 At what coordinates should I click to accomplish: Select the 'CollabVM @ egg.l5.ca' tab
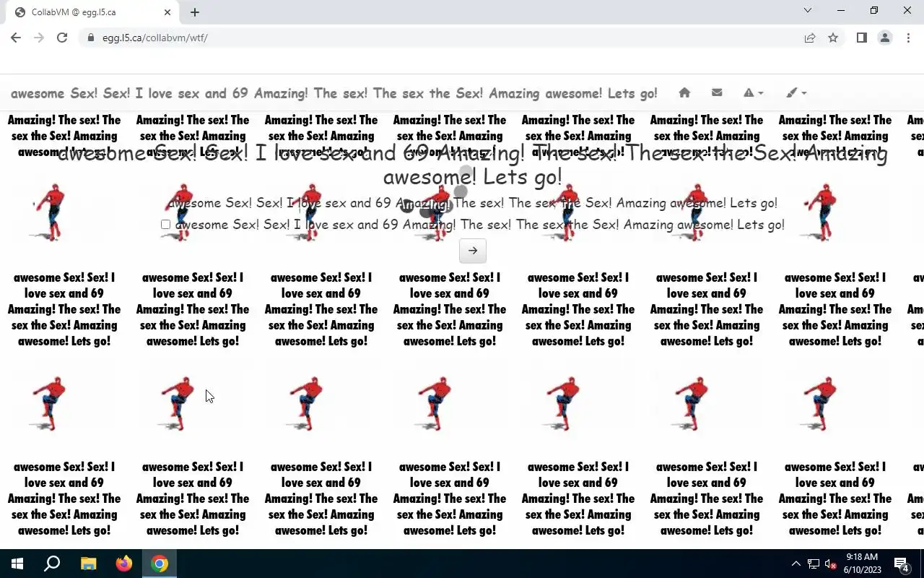92,12
